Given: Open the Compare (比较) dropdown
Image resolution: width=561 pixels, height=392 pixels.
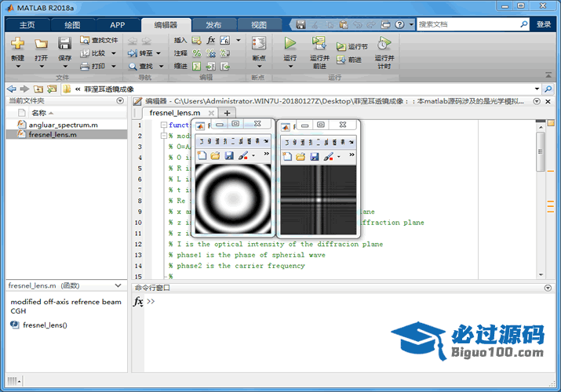Looking at the screenshot, I should (114, 53).
